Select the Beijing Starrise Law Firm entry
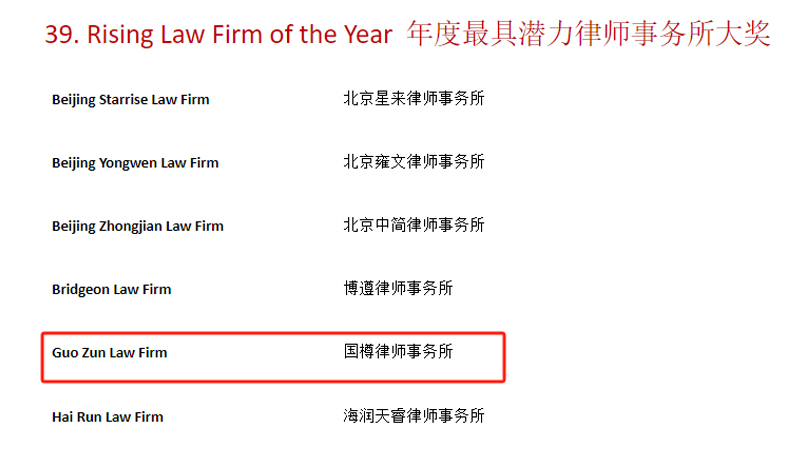 pyautogui.click(x=131, y=100)
